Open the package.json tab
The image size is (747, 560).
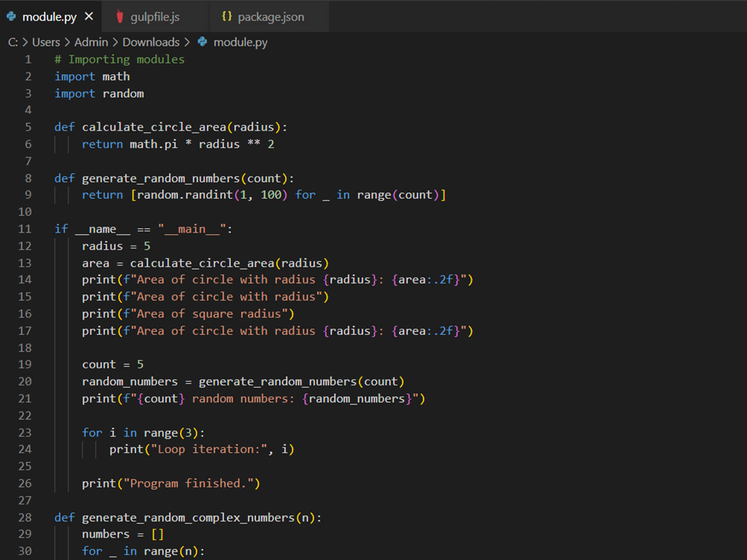[x=271, y=17]
